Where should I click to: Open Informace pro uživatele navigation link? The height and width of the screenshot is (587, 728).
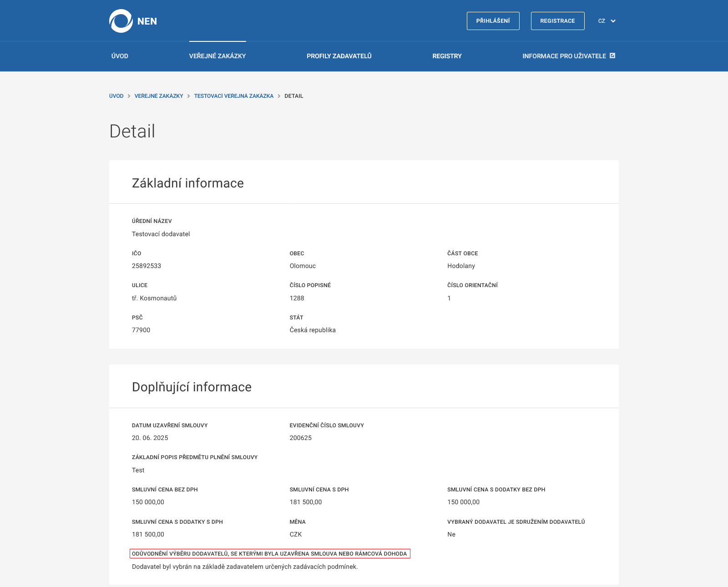[564, 56]
